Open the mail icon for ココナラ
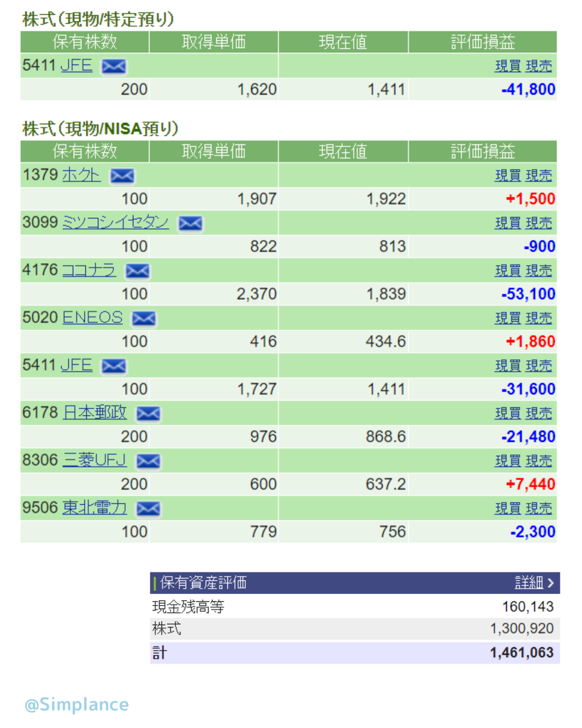 [x=138, y=271]
